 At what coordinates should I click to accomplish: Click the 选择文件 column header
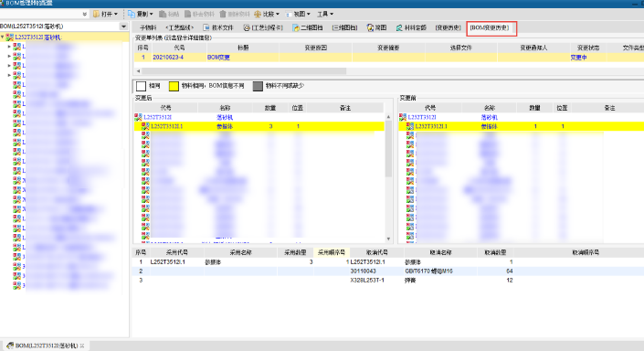(x=460, y=48)
